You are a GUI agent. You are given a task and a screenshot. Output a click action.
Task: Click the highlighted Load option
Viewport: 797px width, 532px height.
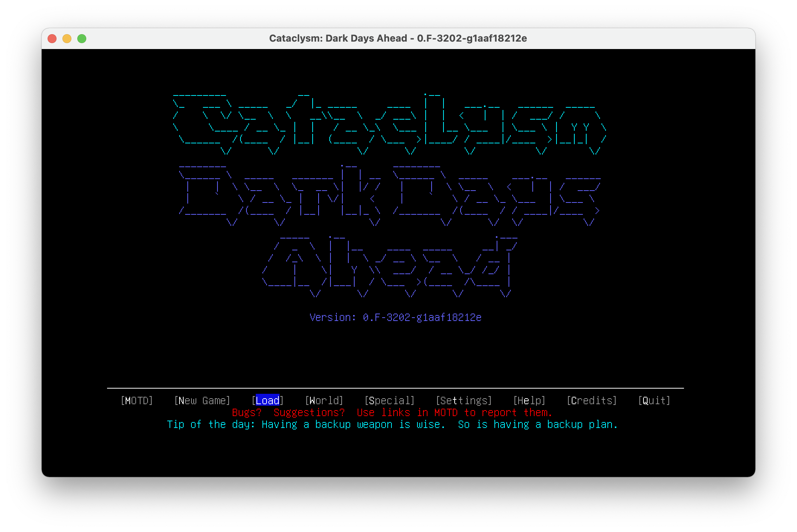tap(268, 400)
